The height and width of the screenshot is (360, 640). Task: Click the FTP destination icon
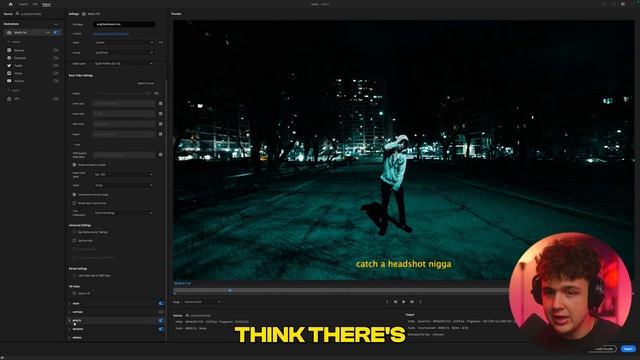click(x=9, y=99)
